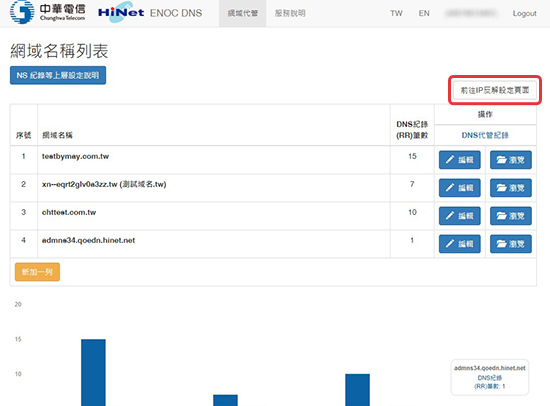Click the tallest blue chart bar

coord(93,372)
